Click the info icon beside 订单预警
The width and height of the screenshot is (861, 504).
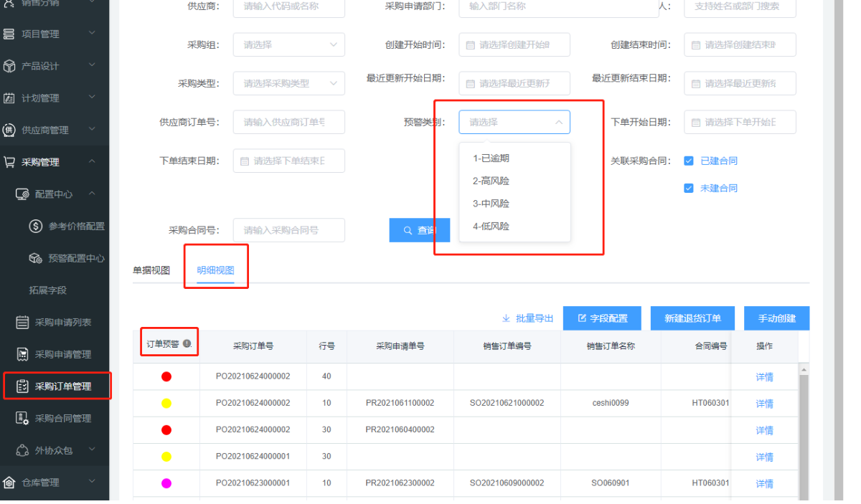pos(187,345)
